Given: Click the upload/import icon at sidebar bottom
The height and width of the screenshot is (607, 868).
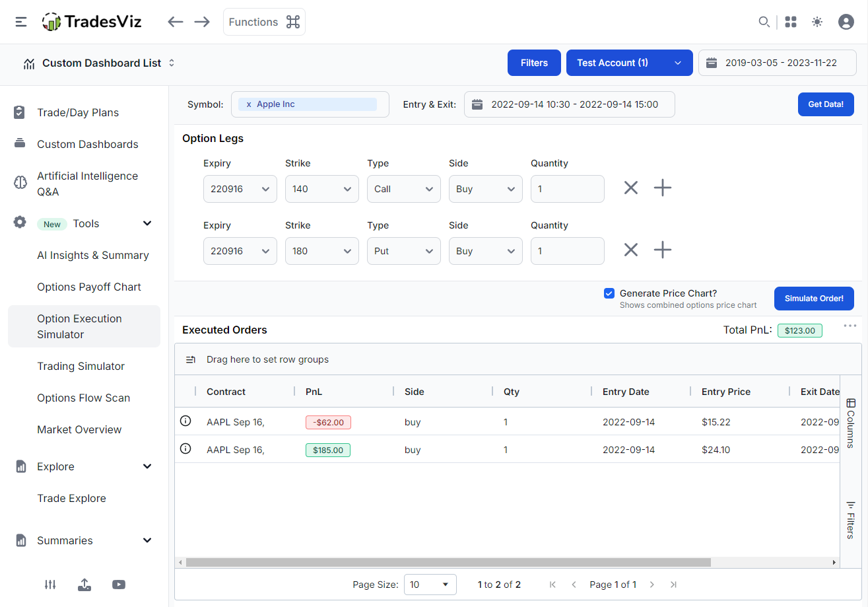Looking at the screenshot, I should (x=84, y=585).
